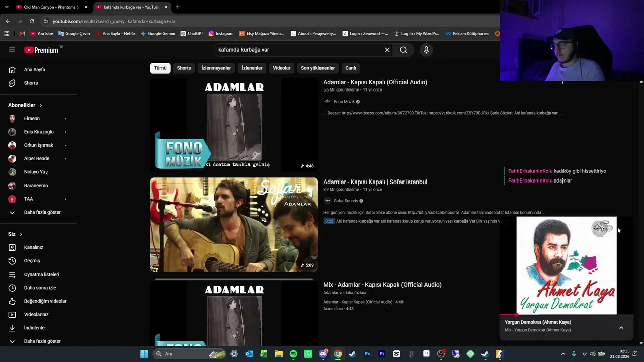Focus the Chrome address bar URL

tap(114, 21)
